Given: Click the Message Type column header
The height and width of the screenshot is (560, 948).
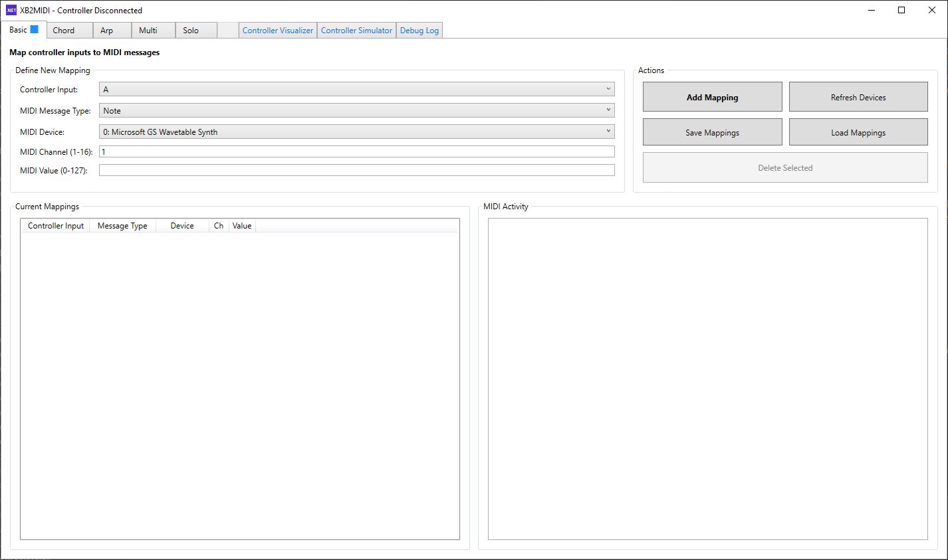Looking at the screenshot, I should (x=122, y=226).
